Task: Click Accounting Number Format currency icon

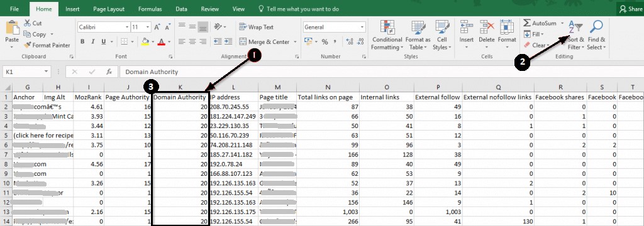Action: (308, 42)
